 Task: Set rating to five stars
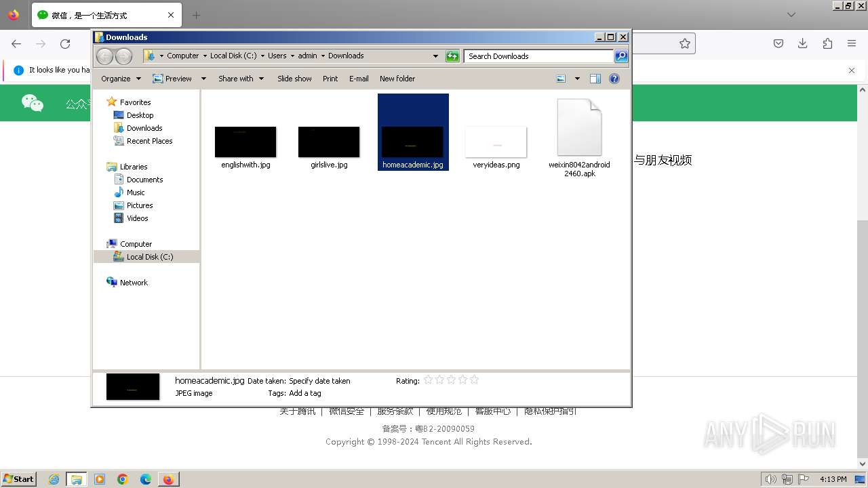(x=474, y=380)
